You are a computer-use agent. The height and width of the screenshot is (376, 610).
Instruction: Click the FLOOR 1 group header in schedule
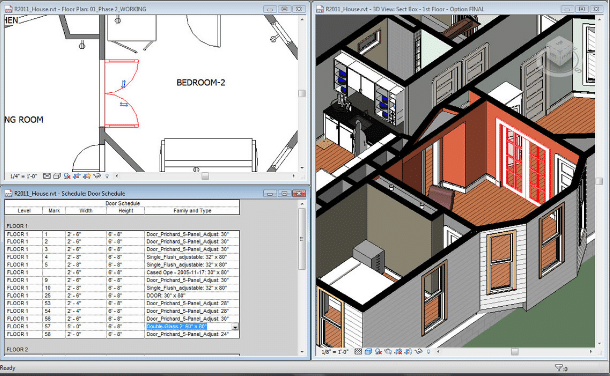[17, 226]
